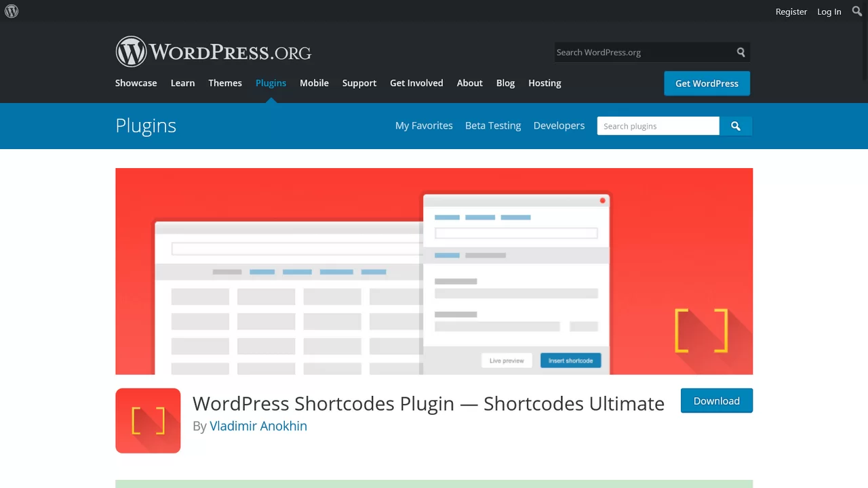Viewport: 868px width, 488px height.
Task: Open Beta Testing link
Action: [493, 125]
